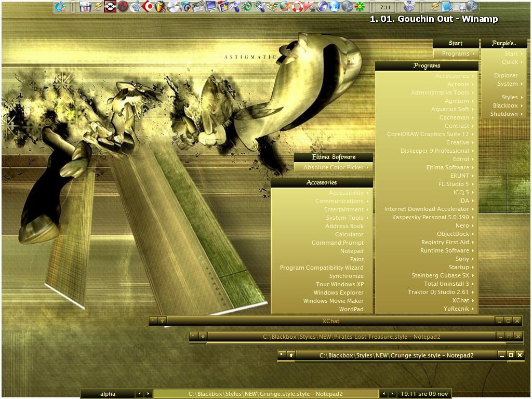532x399 pixels.
Task: Go to next window using toolbar arrow
Action: 392,394
